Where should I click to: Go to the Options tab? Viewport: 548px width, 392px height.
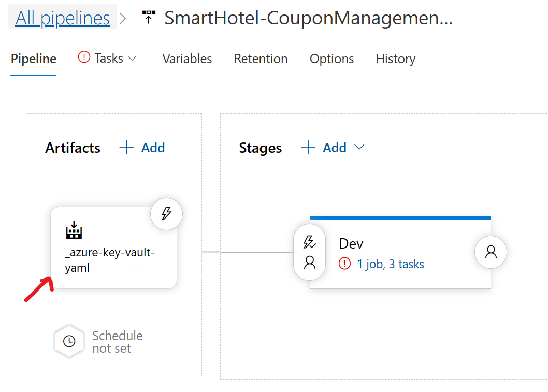pos(331,59)
